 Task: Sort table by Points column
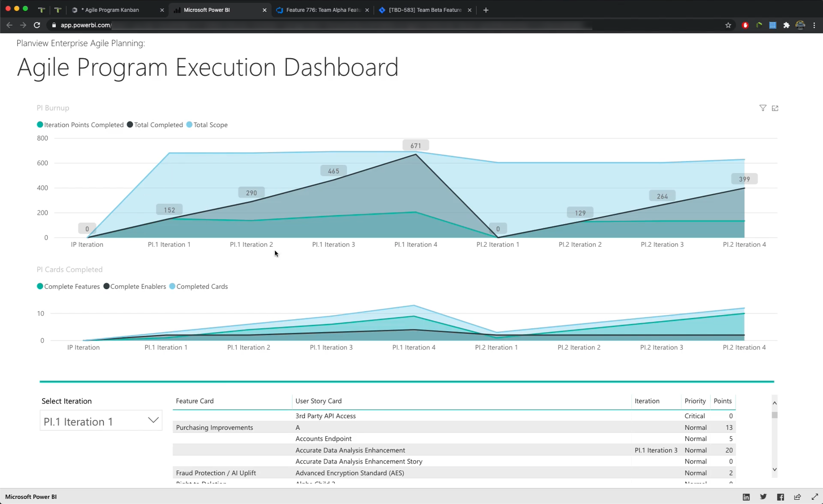tap(722, 401)
